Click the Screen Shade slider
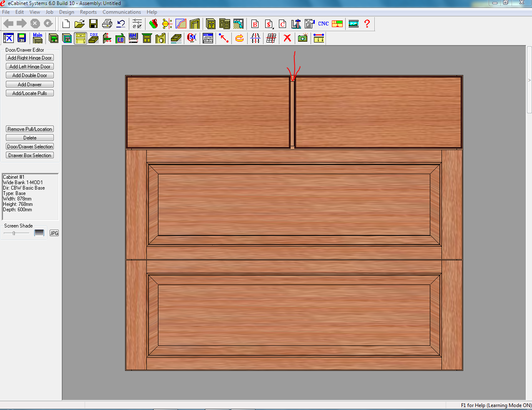 pyautogui.click(x=14, y=233)
